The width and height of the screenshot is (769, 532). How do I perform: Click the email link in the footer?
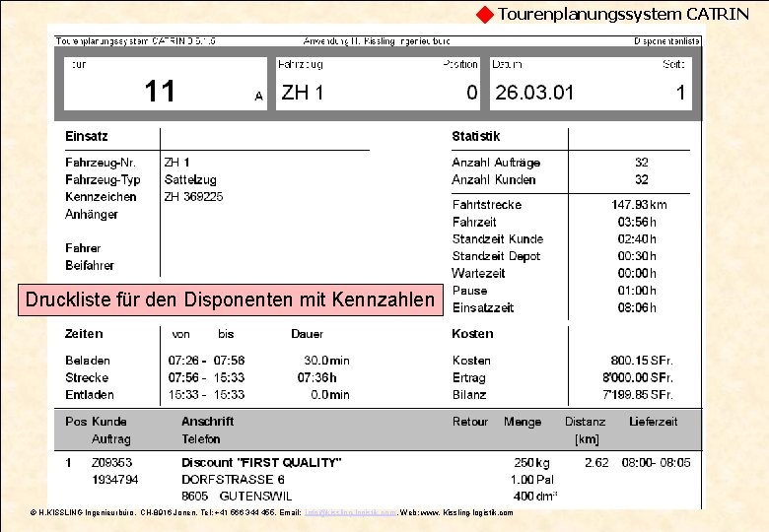(x=350, y=513)
